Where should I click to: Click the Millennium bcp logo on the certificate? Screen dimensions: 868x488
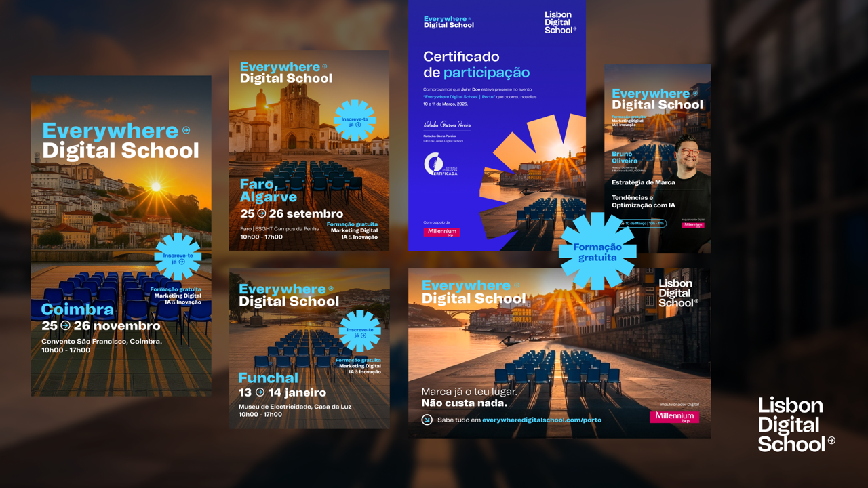[x=442, y=232]
